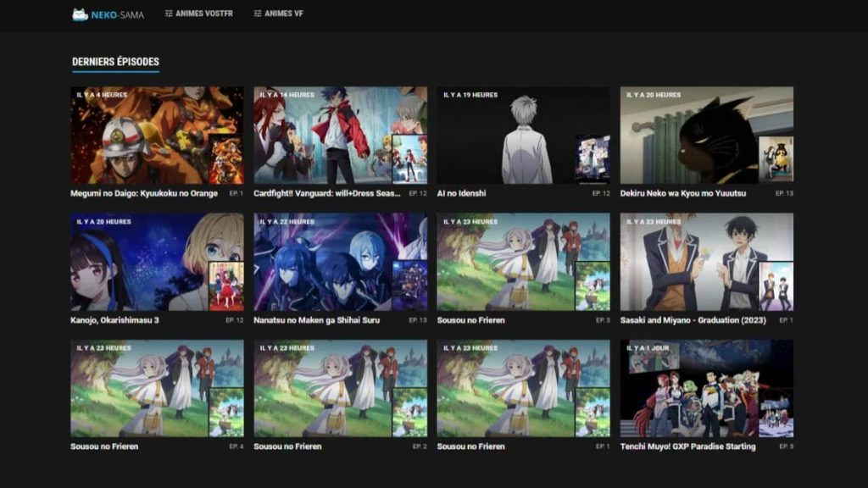868x488 pixels.
Task: Click the small poster inset on AI no Idenshi
Action: click(593, 158)
